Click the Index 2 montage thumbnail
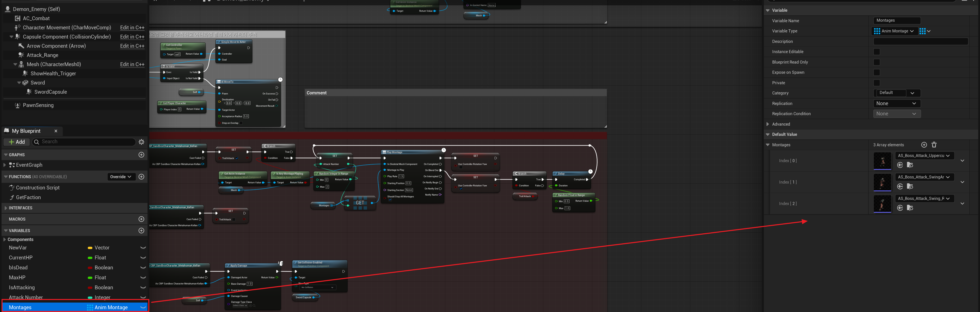Screen dimensions: 980x312 (x=882, y=203)
